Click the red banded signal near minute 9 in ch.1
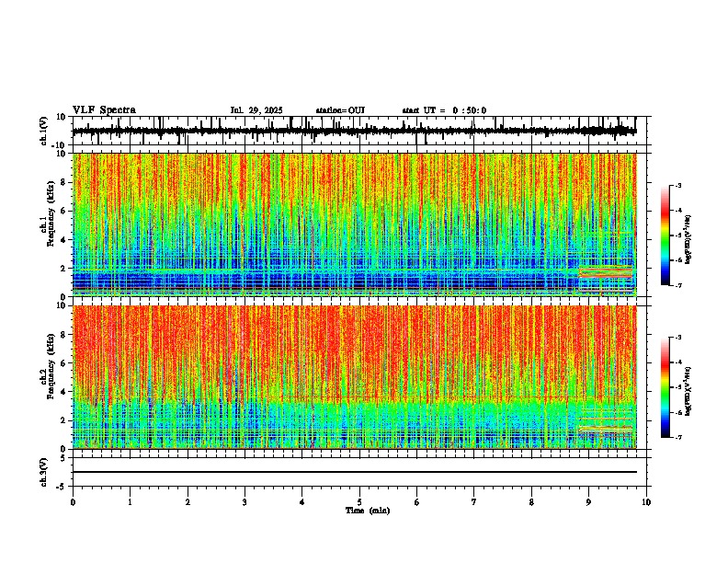 (x=606, y=272)
